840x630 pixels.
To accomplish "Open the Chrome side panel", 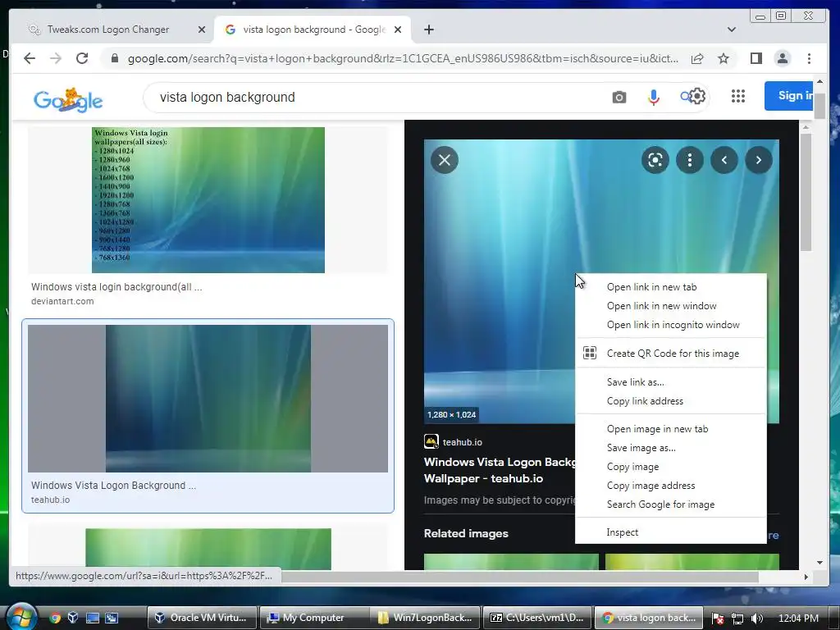I will 756,58.
